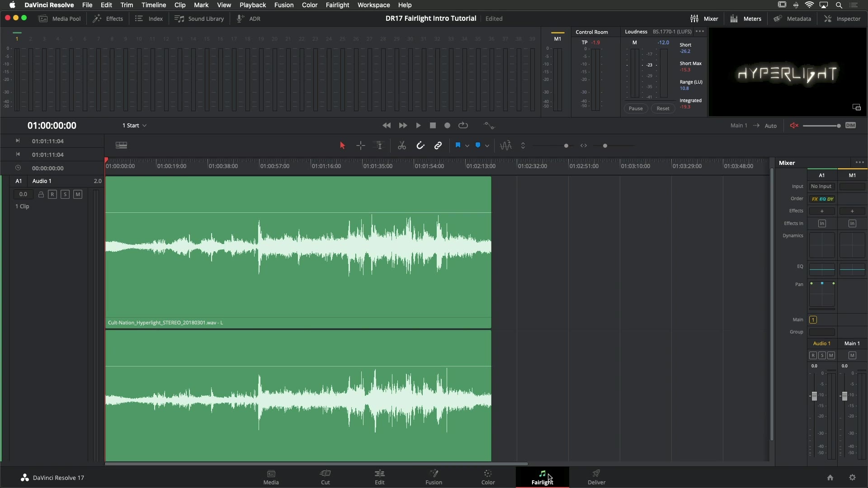Open the Timeline menu
The height and width of the screenshot is (488, 868).
(154, 5)
